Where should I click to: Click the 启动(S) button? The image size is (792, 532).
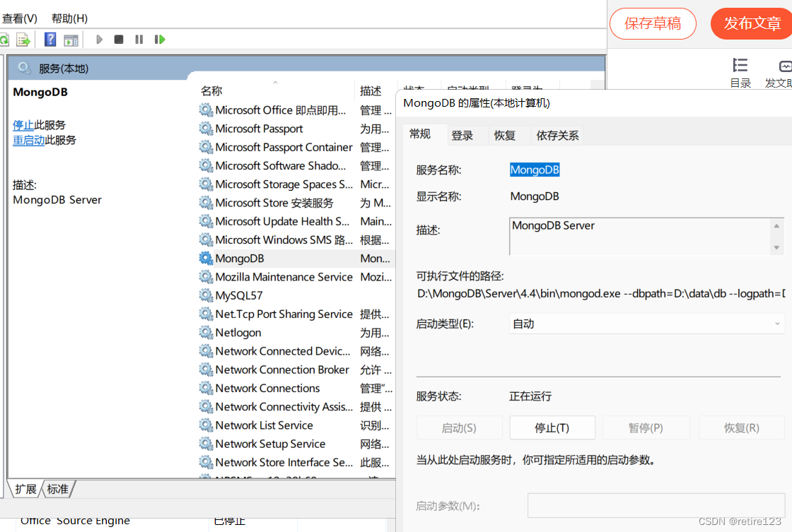point(459,428)
